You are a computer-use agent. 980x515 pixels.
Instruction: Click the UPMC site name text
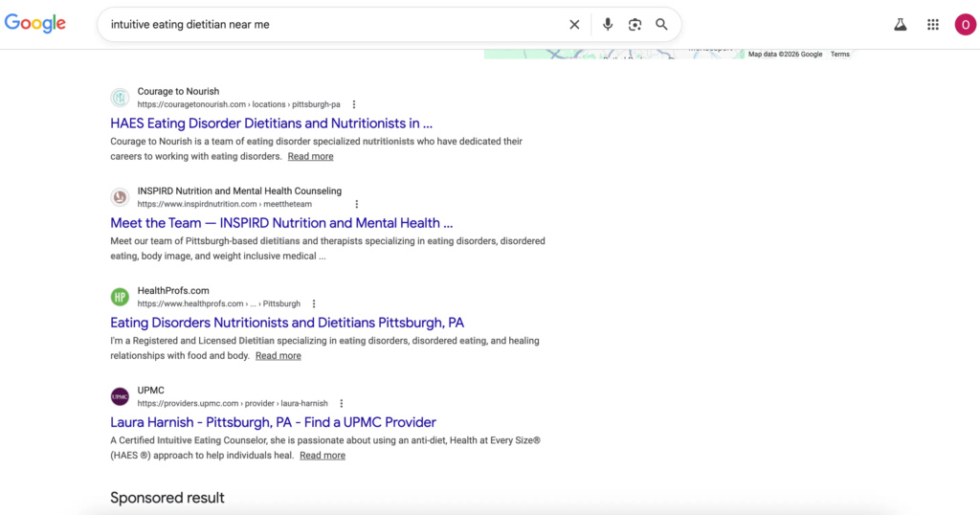tap(150, 391)
